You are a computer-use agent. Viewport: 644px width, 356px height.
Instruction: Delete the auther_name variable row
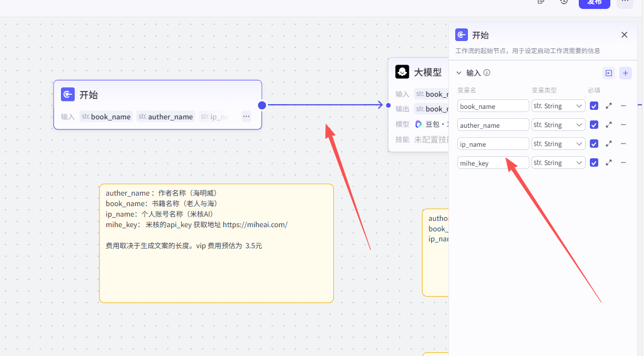(x=623, y=125)
